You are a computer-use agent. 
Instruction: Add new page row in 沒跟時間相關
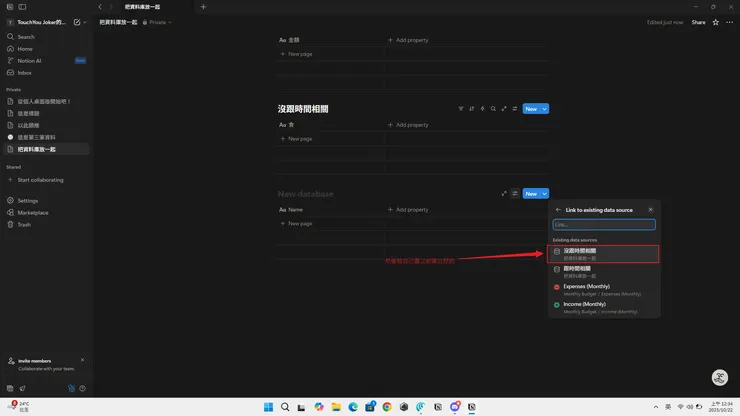296,139
